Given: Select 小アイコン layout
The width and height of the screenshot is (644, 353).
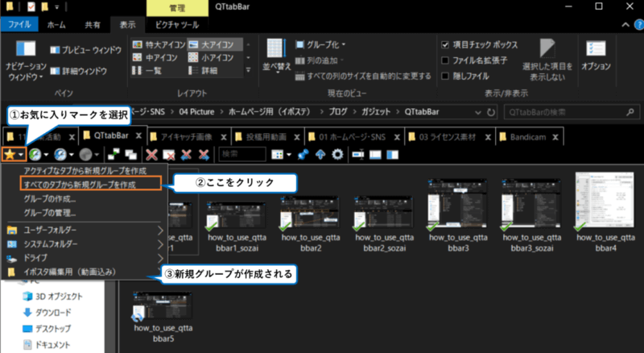Looking at the screenshot, I should pyautogui.click(x=211, y=57).
